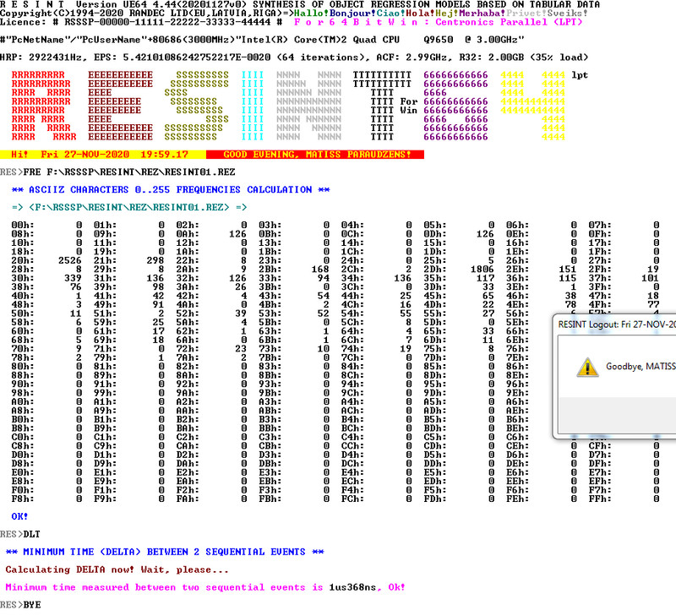Click the 30h count value 339
This screenshot has width=676, height=616.
(73, 278)
